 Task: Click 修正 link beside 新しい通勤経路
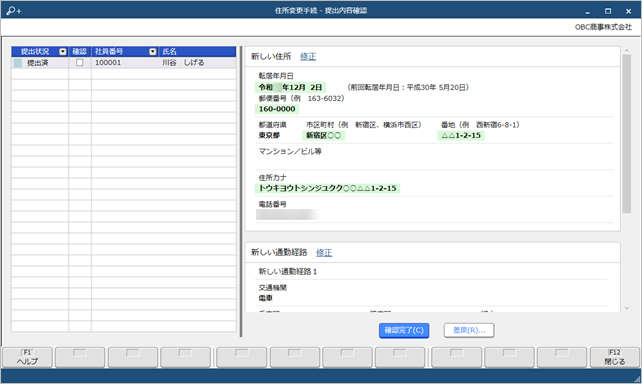[x=324, y=253]
